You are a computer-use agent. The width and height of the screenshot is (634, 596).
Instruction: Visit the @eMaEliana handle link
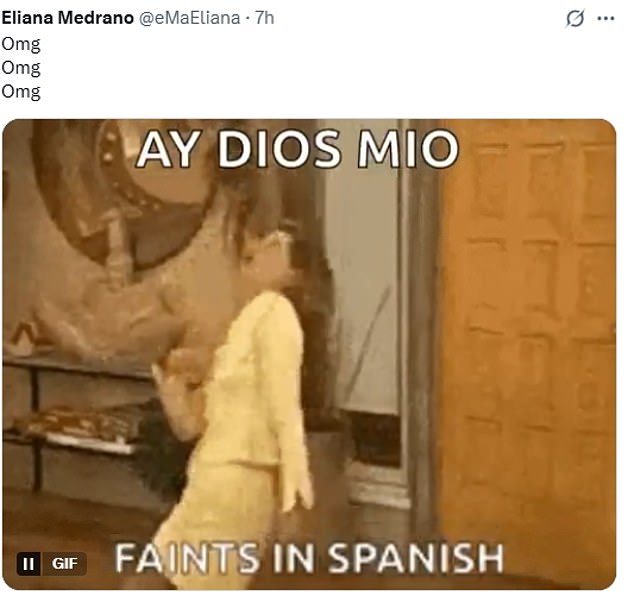coord(189,18)
